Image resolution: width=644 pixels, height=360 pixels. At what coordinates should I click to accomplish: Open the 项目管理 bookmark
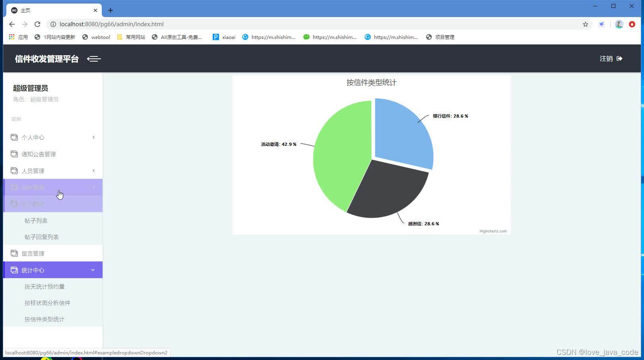click(440, 37)
